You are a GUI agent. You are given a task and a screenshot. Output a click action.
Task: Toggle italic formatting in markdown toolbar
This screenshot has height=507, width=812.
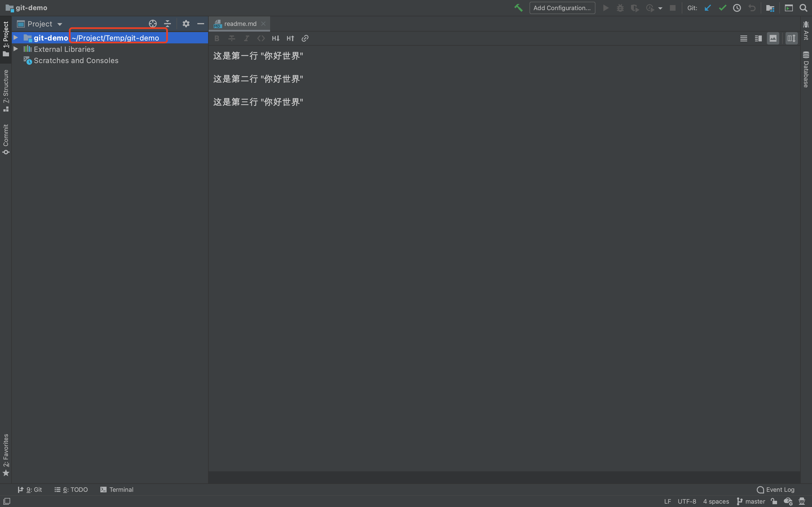pyautogui.click(x=246, y=39)
